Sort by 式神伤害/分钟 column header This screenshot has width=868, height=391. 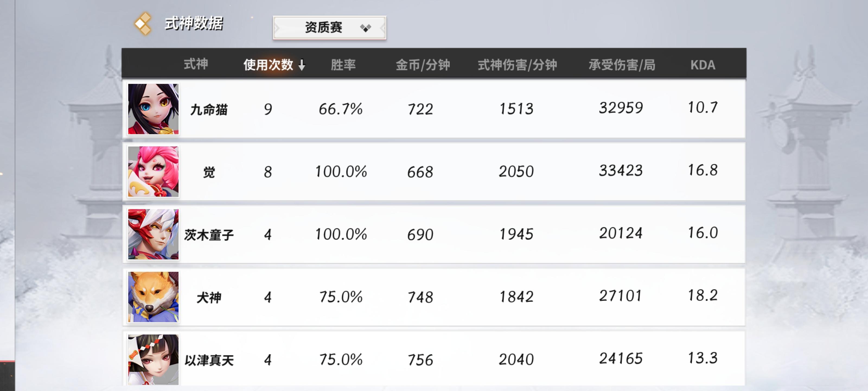517,65
